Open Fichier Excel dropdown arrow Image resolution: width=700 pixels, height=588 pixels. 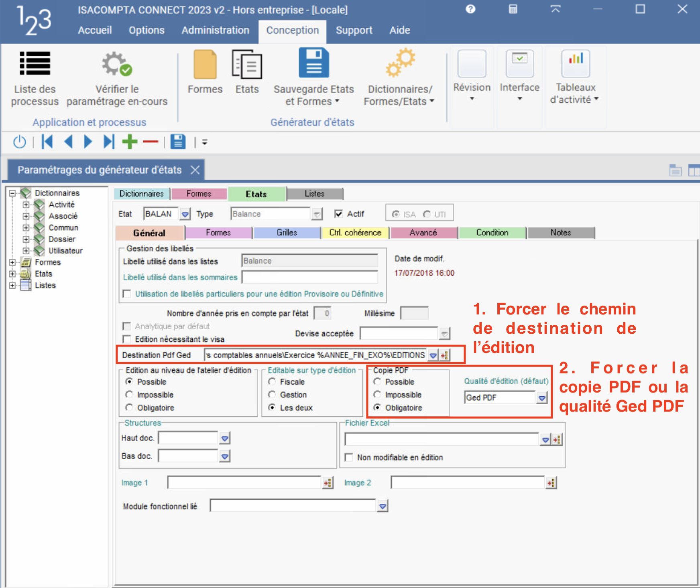(545, 440)
